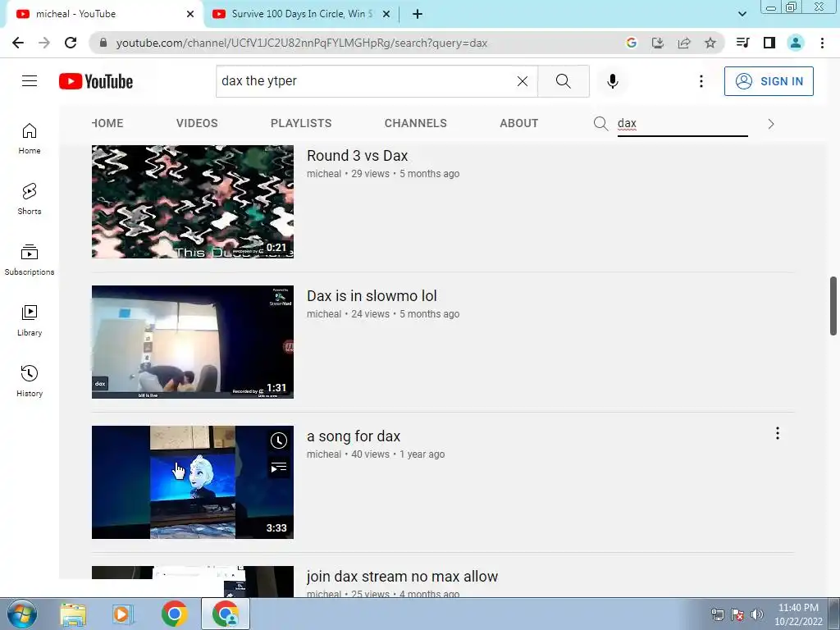Screen dimensions: 840x630
Task: Open the Chrome profile avatar
Action: pyautogui.click(x=796, y=43)
